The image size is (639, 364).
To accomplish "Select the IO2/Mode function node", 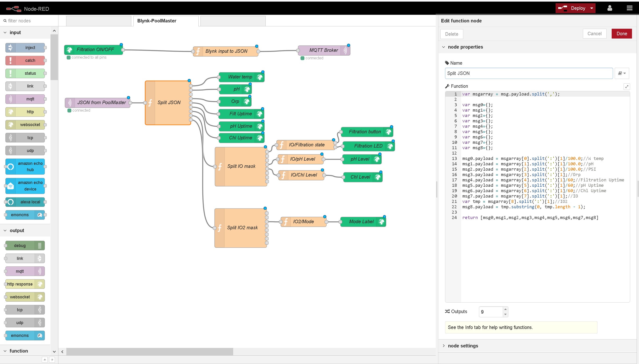I will 303,222.
